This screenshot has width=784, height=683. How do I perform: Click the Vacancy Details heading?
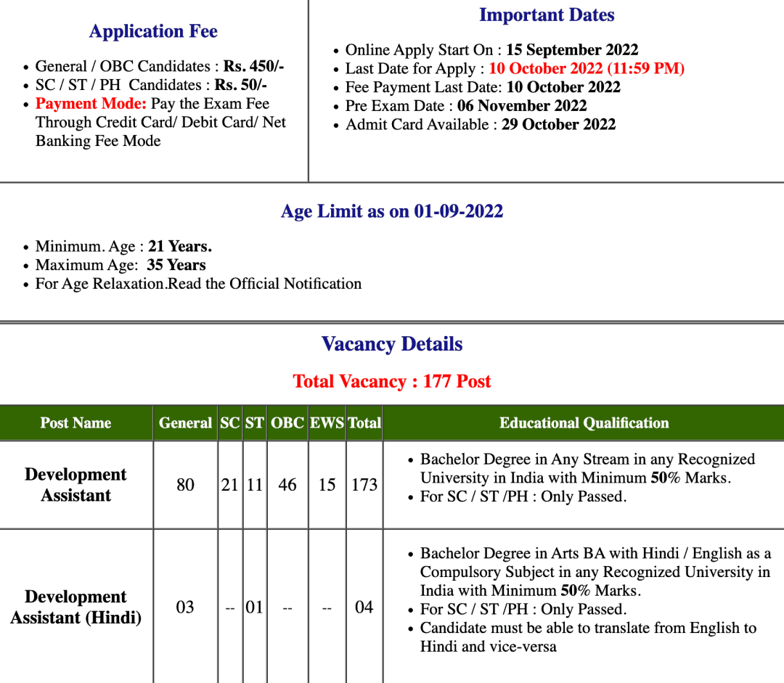click(392, 344)
